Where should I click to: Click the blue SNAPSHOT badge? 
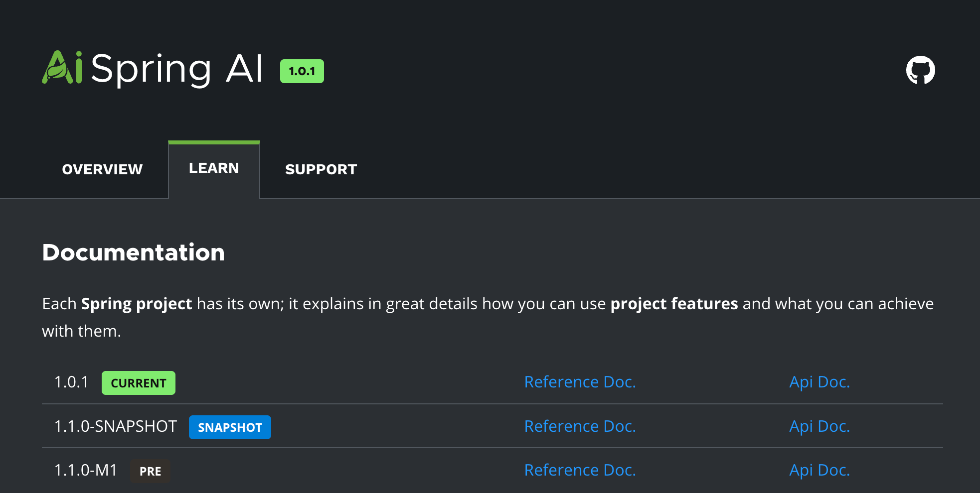(x=230, y=427)
